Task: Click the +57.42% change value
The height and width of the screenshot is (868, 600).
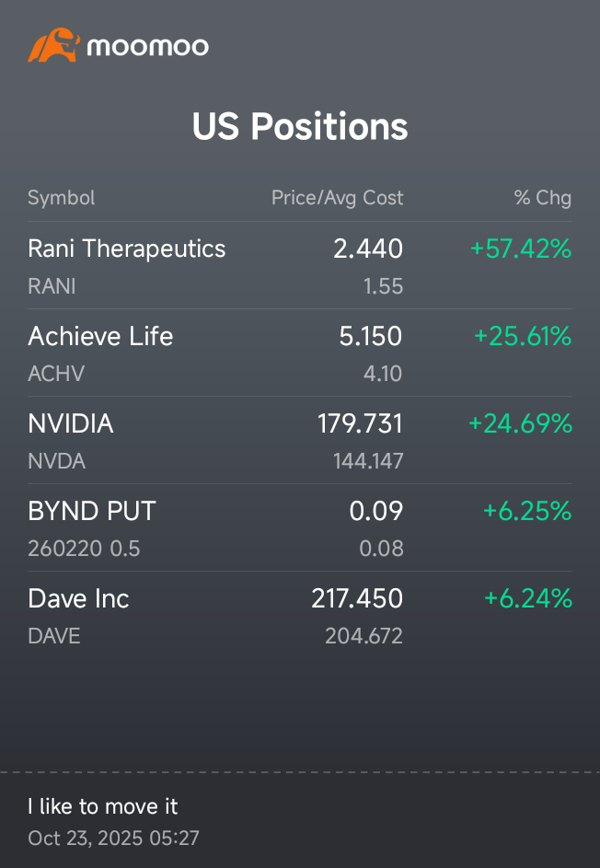Action: coord(521,249)
